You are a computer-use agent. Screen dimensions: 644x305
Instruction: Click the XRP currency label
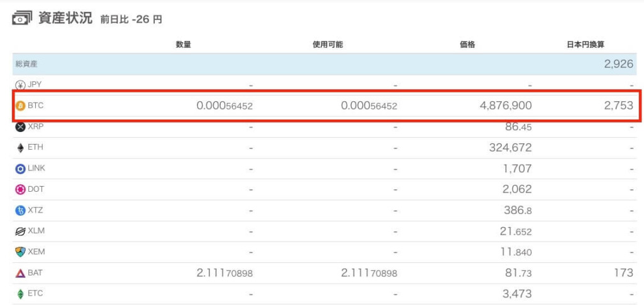point(35,126)
